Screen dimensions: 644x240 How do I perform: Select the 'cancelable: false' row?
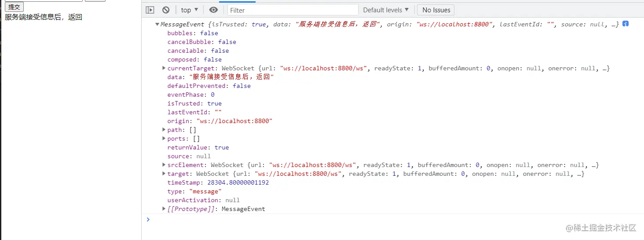[x=198, y=51]
